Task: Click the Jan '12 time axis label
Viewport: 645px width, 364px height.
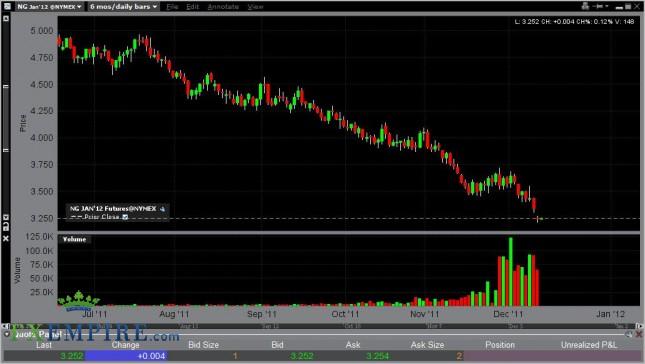Action: (610, 314)
